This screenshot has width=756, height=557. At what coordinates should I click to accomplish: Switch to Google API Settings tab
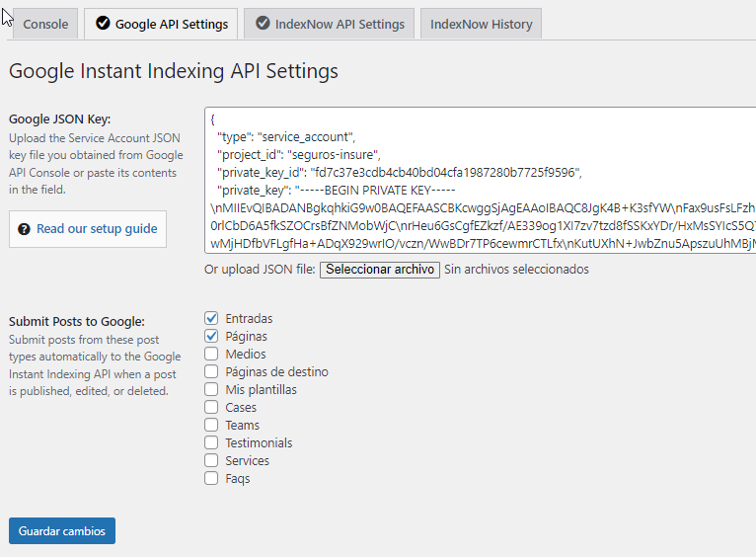coord(161,24)
